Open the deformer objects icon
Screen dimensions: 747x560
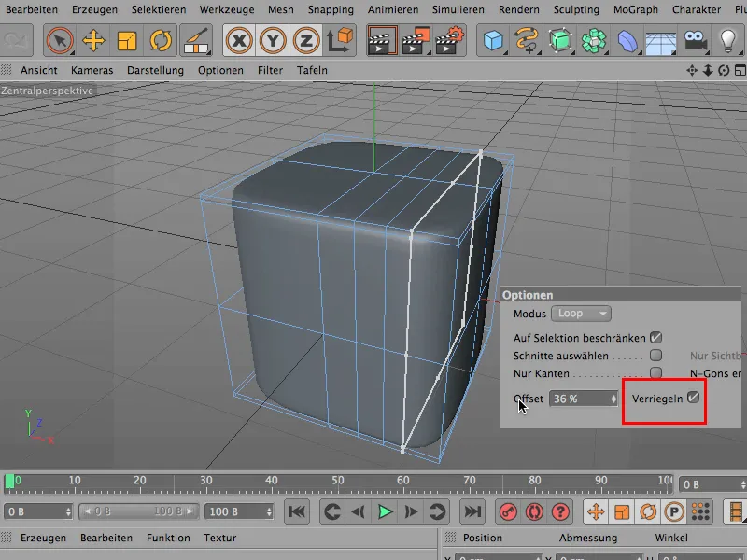point(627,40)
